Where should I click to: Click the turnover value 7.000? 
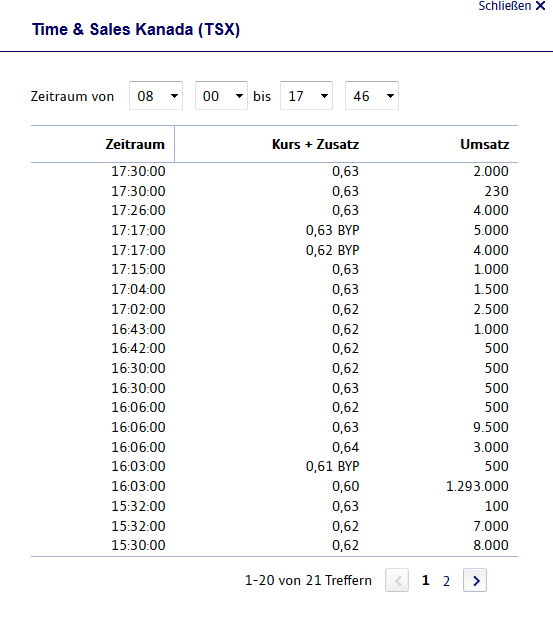[x=491, y=526]
